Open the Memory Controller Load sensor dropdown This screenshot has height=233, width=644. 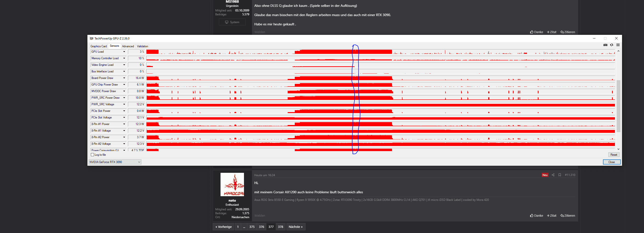pos(124,58)
